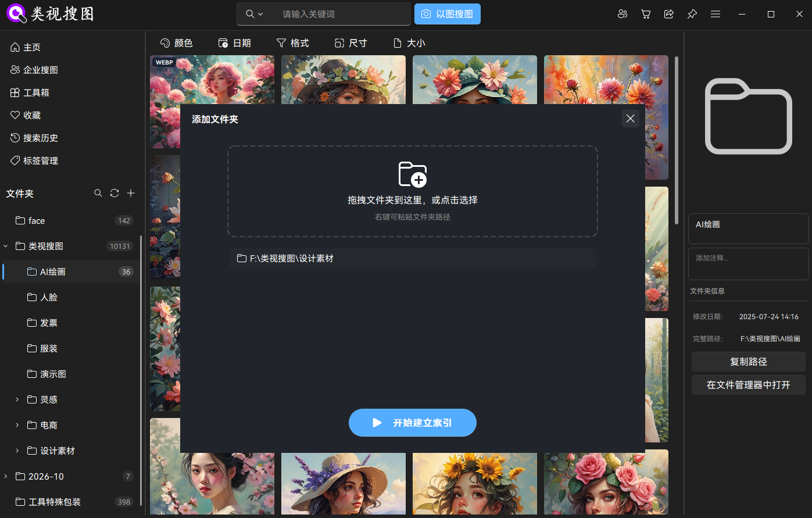The image size is (812, 518).
Task: Select the 发票 folder
Action: (x=70, y=323)
